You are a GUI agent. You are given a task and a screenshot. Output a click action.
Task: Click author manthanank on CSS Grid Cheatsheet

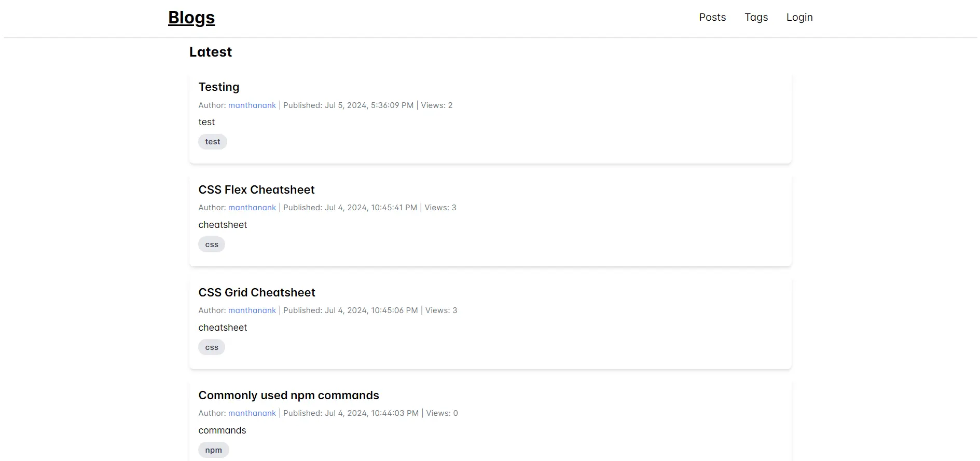(252, 310)
